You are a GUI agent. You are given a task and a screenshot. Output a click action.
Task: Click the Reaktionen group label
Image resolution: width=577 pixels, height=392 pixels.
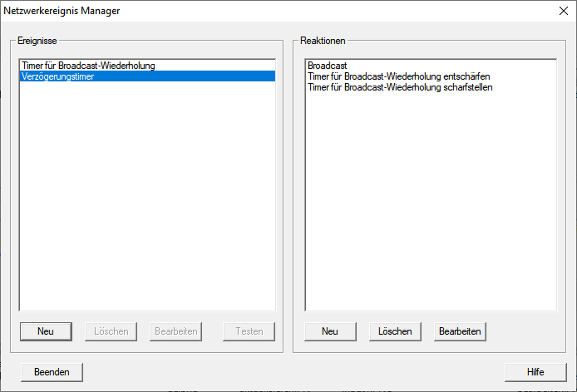point(323,40)
